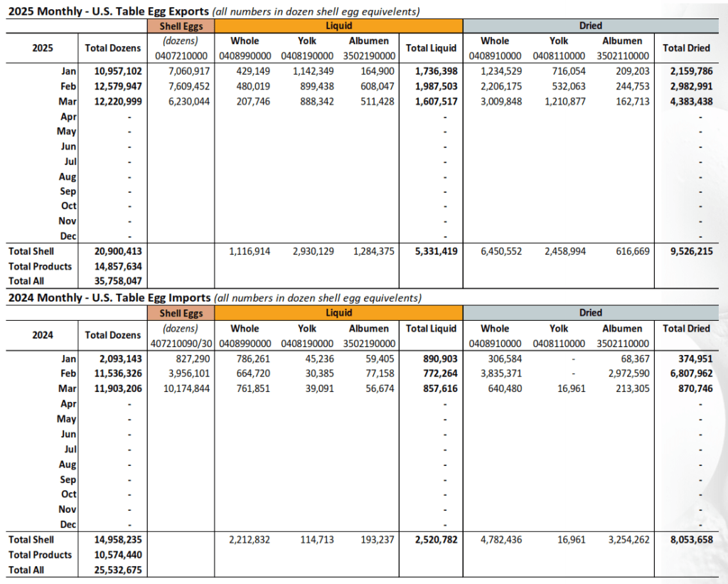This screenshot has height=584, width=728.
Task: Click imports Total Shell value 14,958,235
Action: tap(118, 540)
